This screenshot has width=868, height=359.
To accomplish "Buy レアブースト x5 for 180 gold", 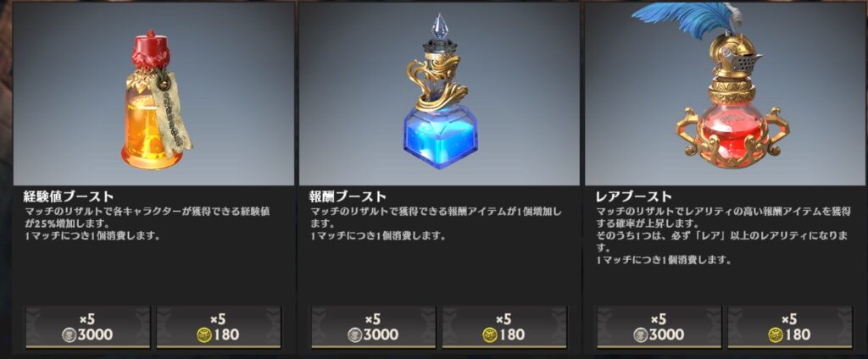I will click(x=791, y=328).
